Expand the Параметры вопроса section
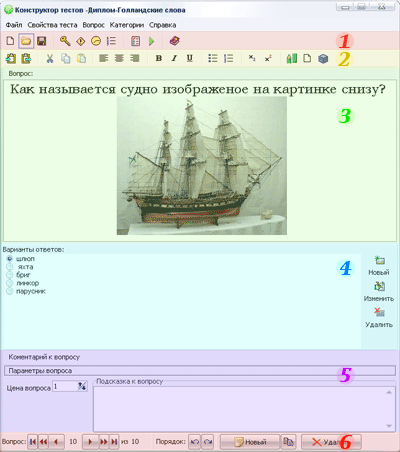The width and height of the screenshot is (400, 452). point(200,371)
